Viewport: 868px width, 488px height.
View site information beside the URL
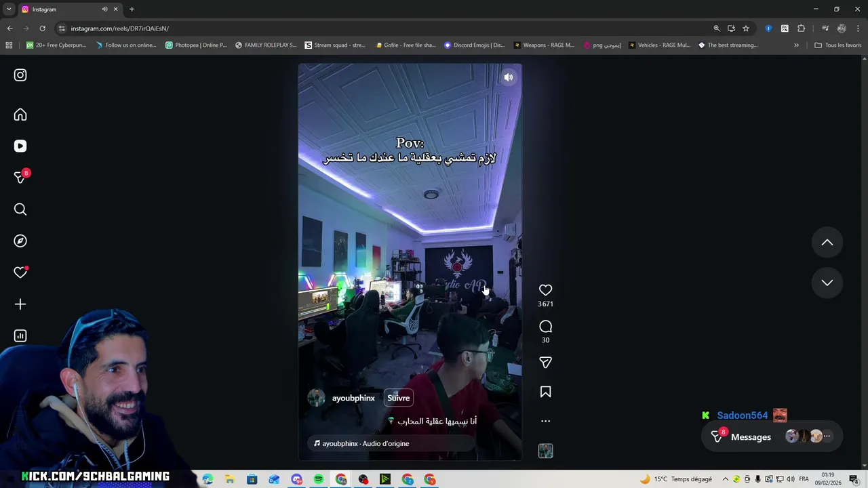tap(62, 28)
